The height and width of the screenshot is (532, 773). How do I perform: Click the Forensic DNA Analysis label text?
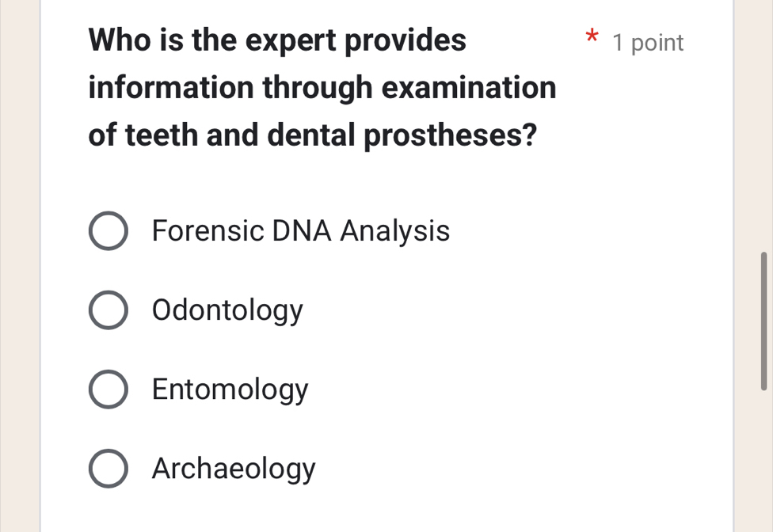(x=300, y=231)
